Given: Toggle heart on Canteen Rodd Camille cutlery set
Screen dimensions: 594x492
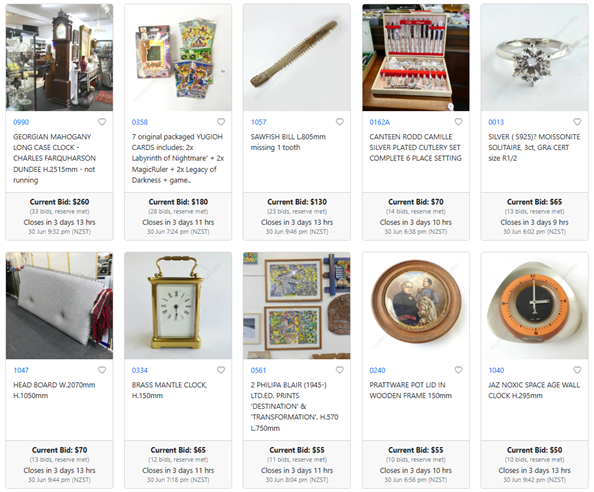Looking at the screenshot, I should [458, 122].
